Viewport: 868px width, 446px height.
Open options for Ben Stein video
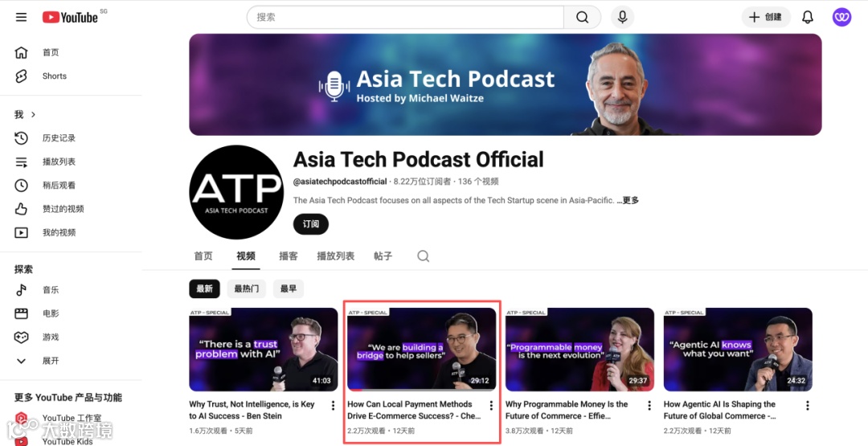(333, 406)
